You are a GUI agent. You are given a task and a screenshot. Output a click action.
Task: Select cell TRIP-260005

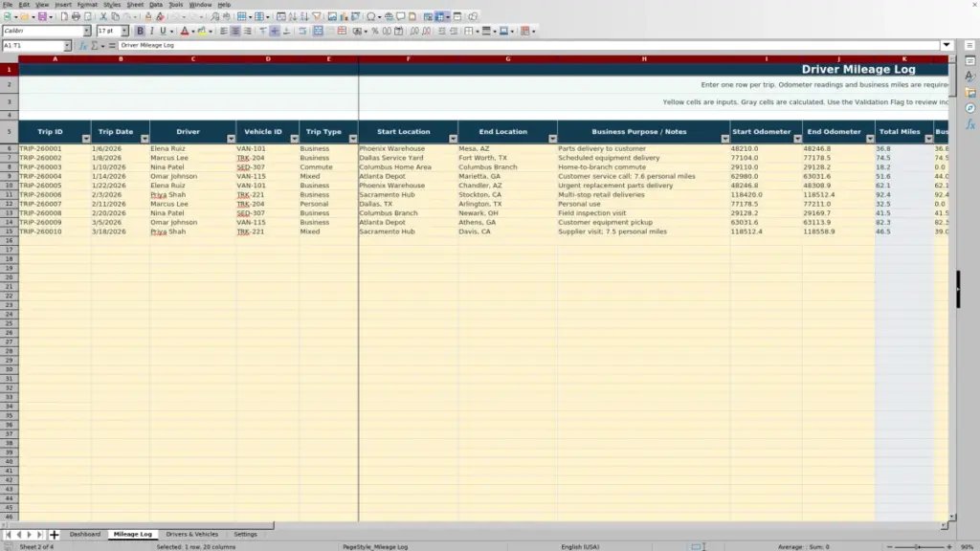pyautogui.click(x=55, y=186)
